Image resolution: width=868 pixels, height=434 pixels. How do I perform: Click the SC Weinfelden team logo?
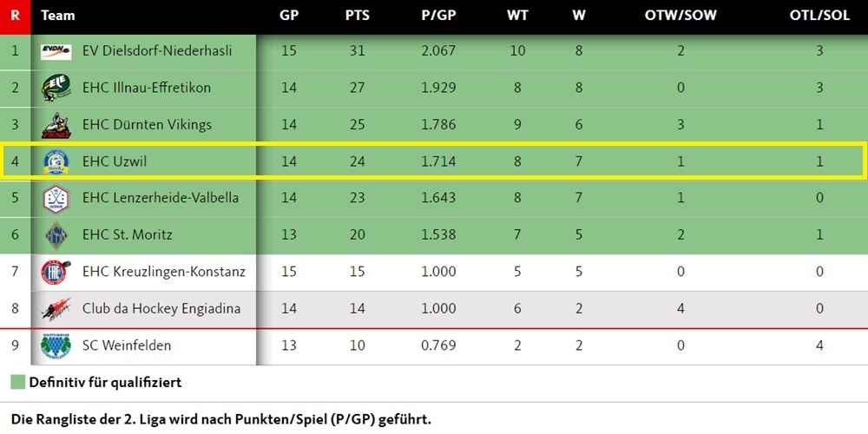click(x=56, y=345)
